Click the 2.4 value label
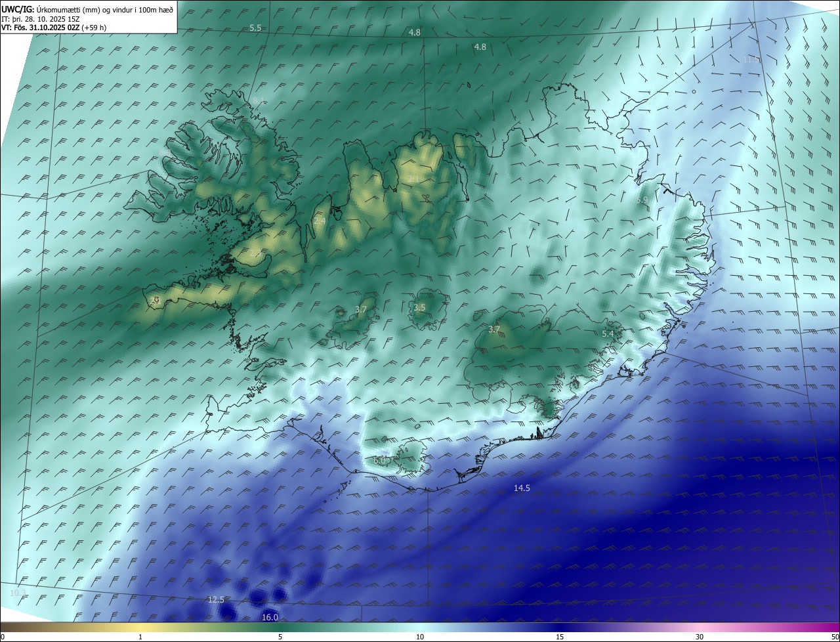 320,221
